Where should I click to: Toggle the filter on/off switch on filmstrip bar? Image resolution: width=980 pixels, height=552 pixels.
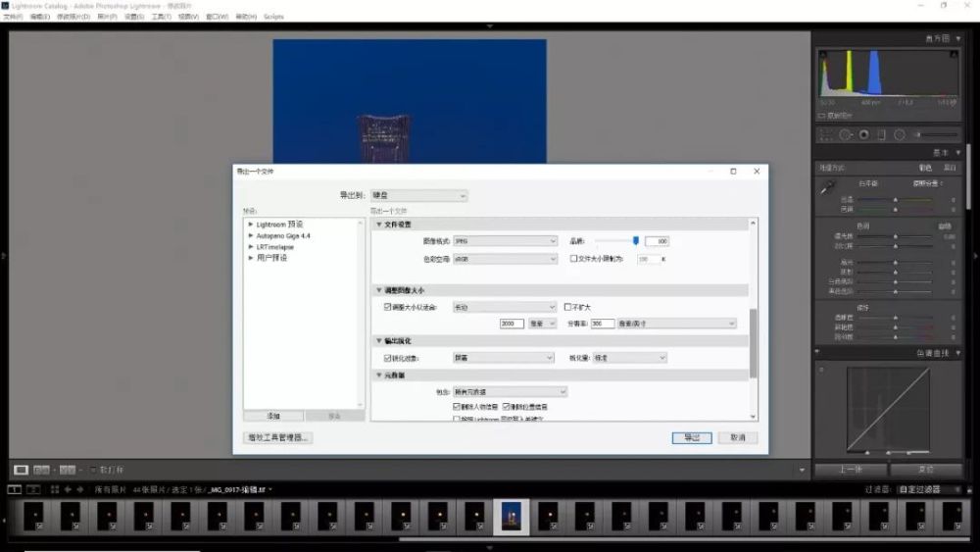(969, 489)
